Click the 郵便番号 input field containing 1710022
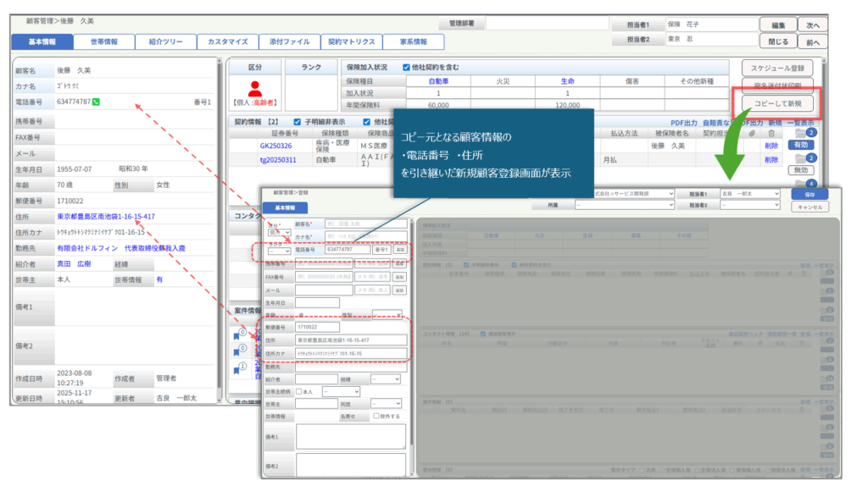Image resolution: width=868 pixels, height=492 pixels. click(x=317, y=326)
